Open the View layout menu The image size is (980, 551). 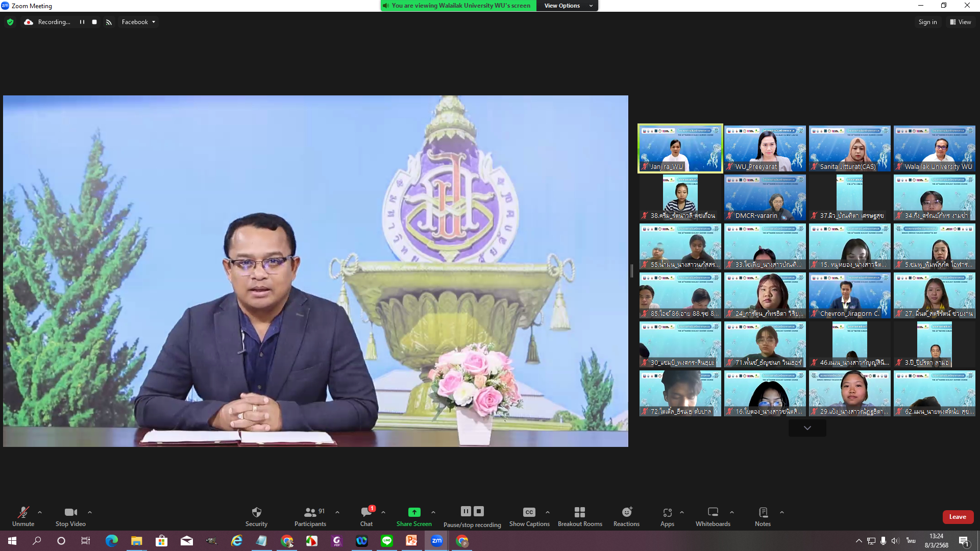coord(960,22)
